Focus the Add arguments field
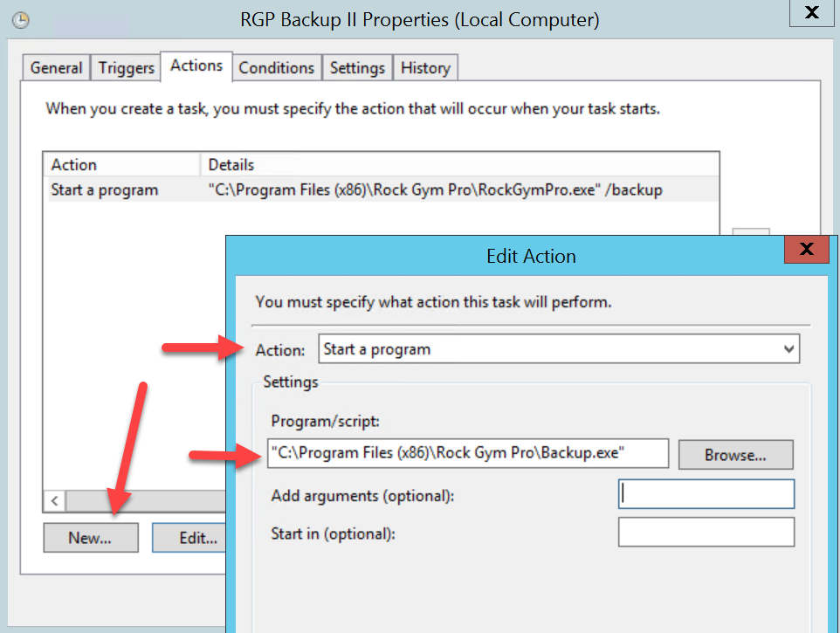This screenshot has width=840, height=633. pyautogui.click(x=706, y=494)
